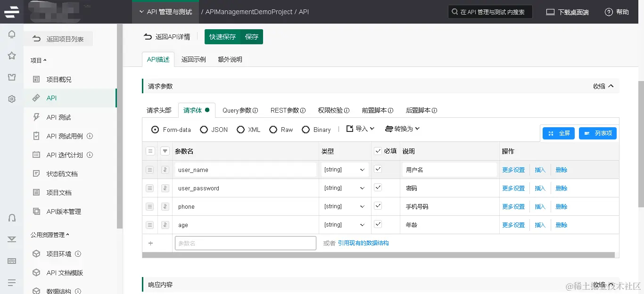Click info icon next to 项目环境
The width and height of the screenshot is (644, 294).
click(78, 254)
